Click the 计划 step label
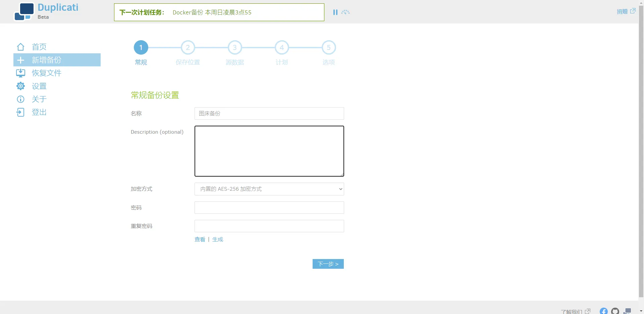 [282, 62]
